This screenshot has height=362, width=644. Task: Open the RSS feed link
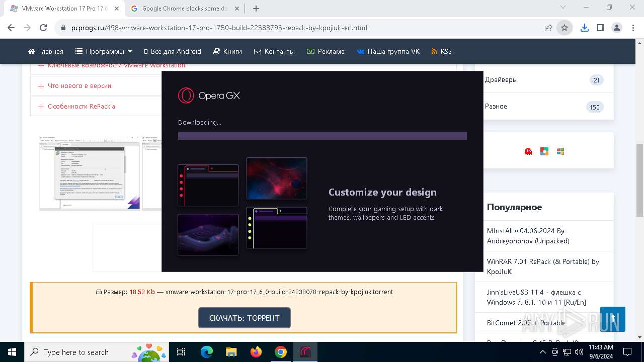point(441,51)
